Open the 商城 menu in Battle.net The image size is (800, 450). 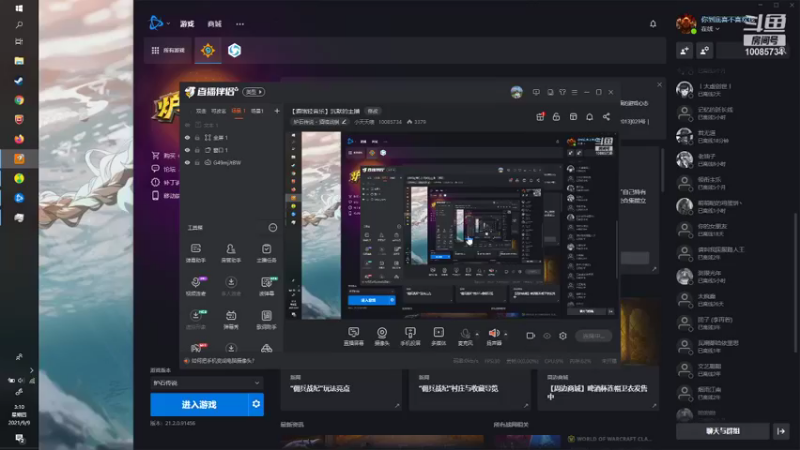click(214, 24)
